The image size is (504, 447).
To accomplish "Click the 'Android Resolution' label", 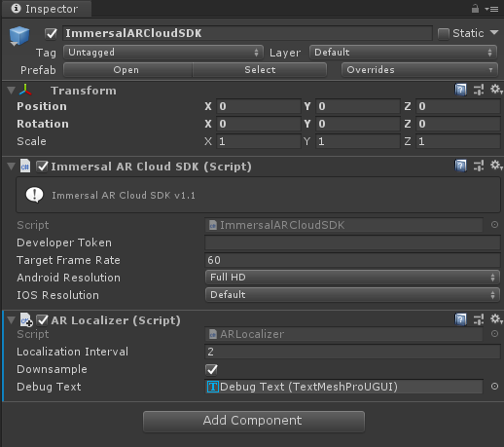I will coord(68,278).
